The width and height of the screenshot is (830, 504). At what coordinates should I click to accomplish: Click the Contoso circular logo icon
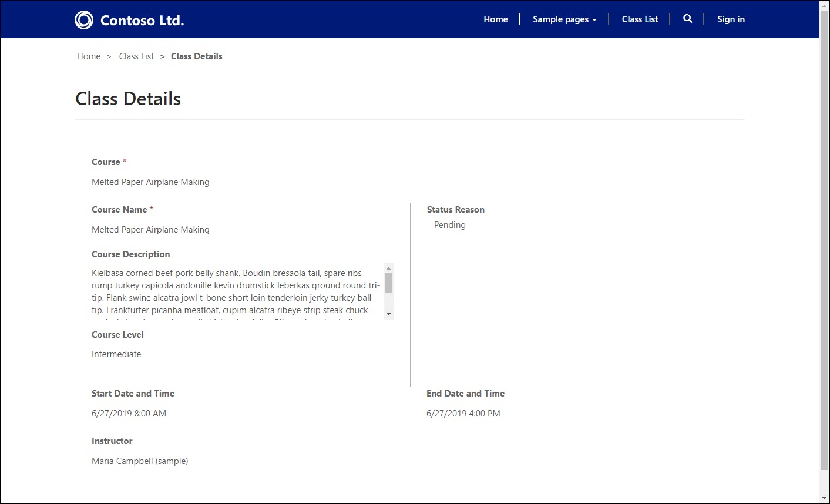[84, 20]
